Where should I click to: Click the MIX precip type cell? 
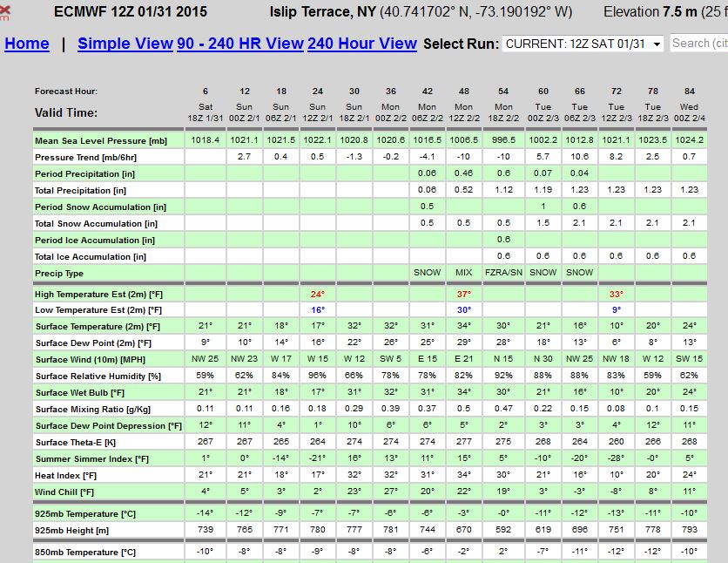point(464,273)
